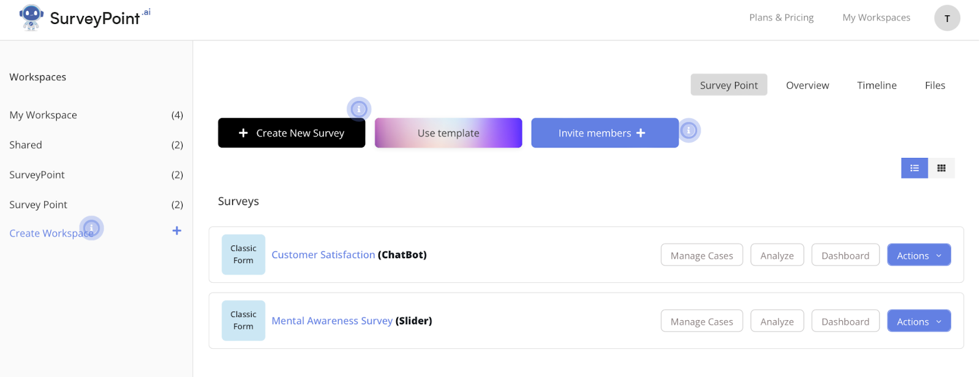The width and height of the screenshot is (980, 377).
Task: Click info icon on Create Workspace
Action: tap(91, 228)
